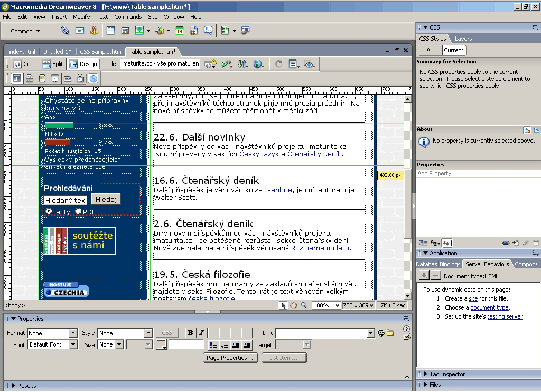Insert the date calendar icon
The height and width of the screenshot is (392, 541).
click(x=180, y=31)
